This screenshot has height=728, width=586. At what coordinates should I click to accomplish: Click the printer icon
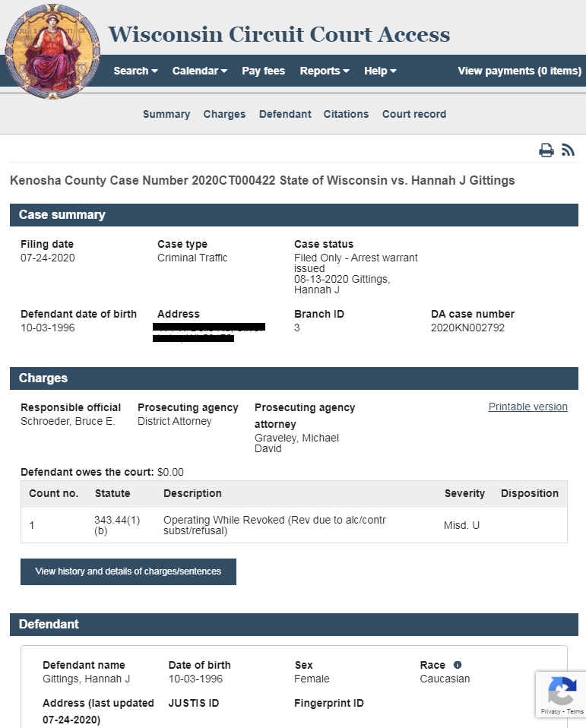[546, 150]
